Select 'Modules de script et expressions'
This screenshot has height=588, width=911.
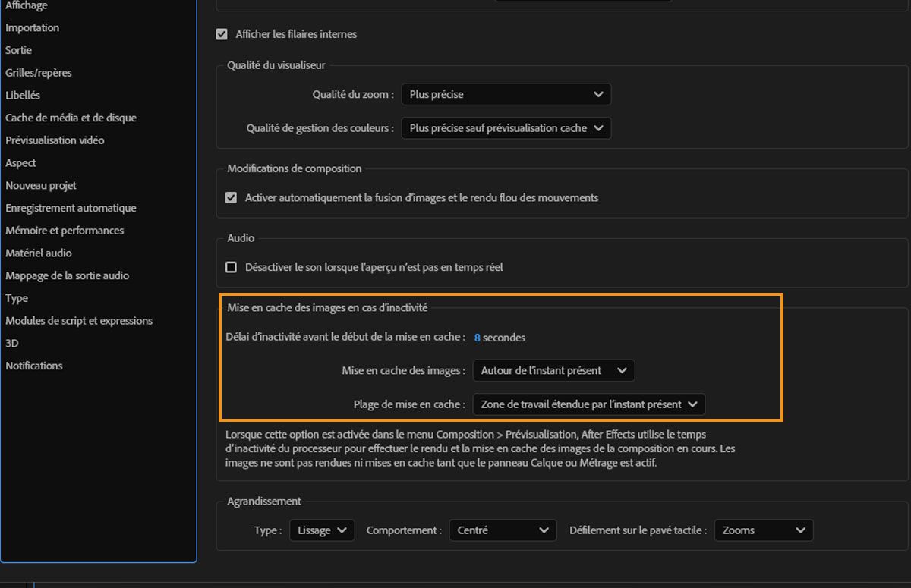(x=79, y=321)
